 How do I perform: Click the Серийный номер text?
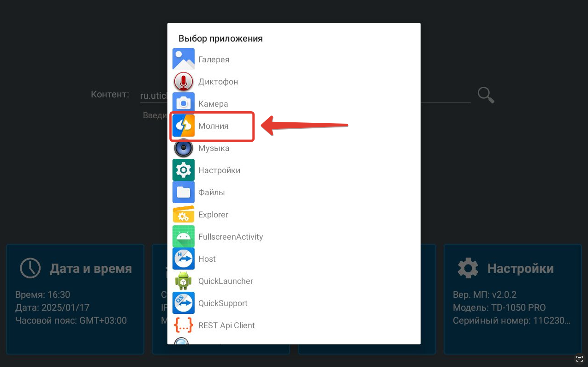(x=511, y=320)
